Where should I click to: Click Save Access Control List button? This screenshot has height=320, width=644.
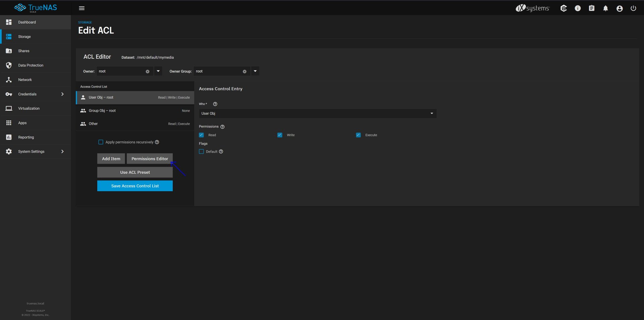click(x=135, y=186)
